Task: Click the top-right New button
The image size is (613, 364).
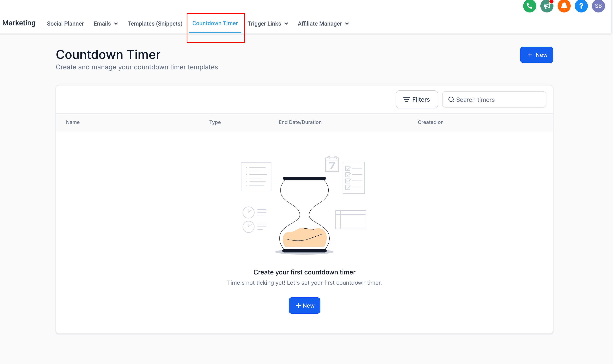Action: point(536,55)
